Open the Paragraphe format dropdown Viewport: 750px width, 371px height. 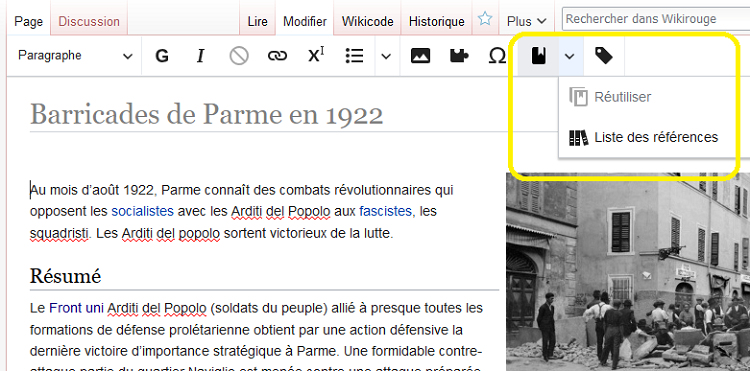[75, 56]
